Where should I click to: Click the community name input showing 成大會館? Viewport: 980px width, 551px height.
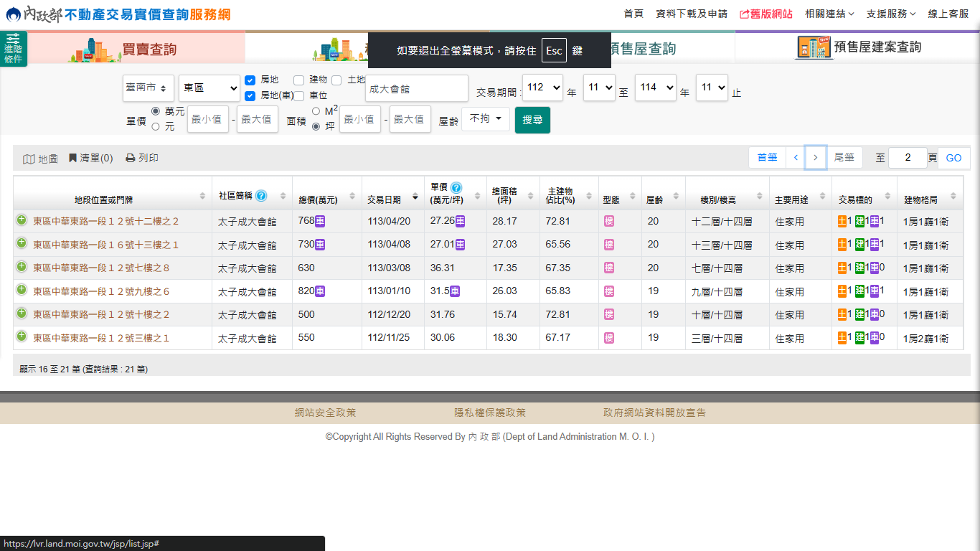point(416,89)
